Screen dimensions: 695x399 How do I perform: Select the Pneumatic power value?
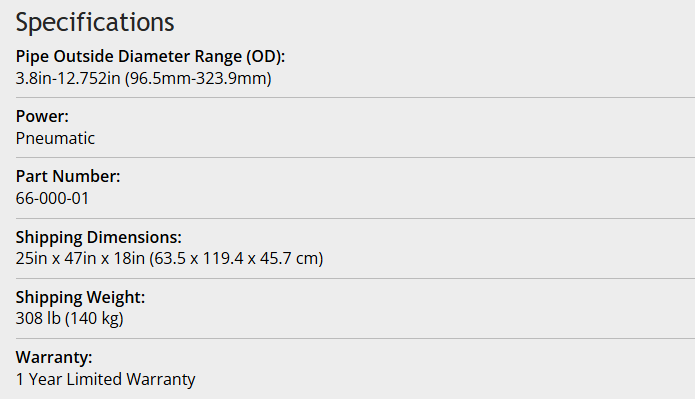(x=55, y=138)
